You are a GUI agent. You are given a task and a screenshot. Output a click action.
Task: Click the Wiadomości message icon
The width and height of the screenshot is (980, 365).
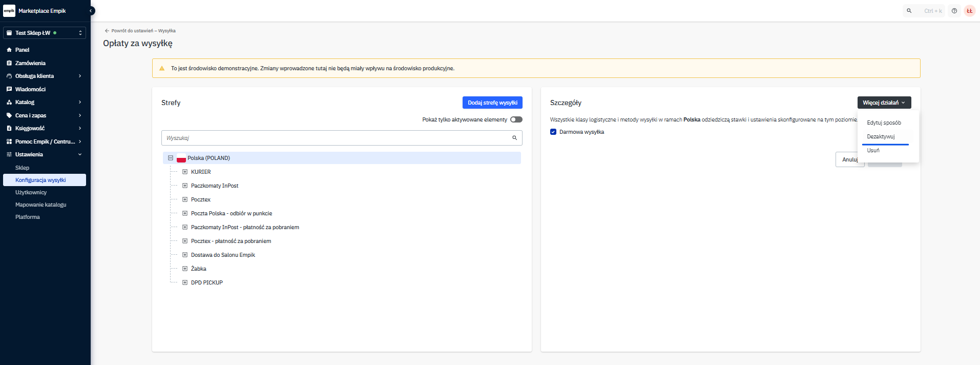click(x=9, y=89)
